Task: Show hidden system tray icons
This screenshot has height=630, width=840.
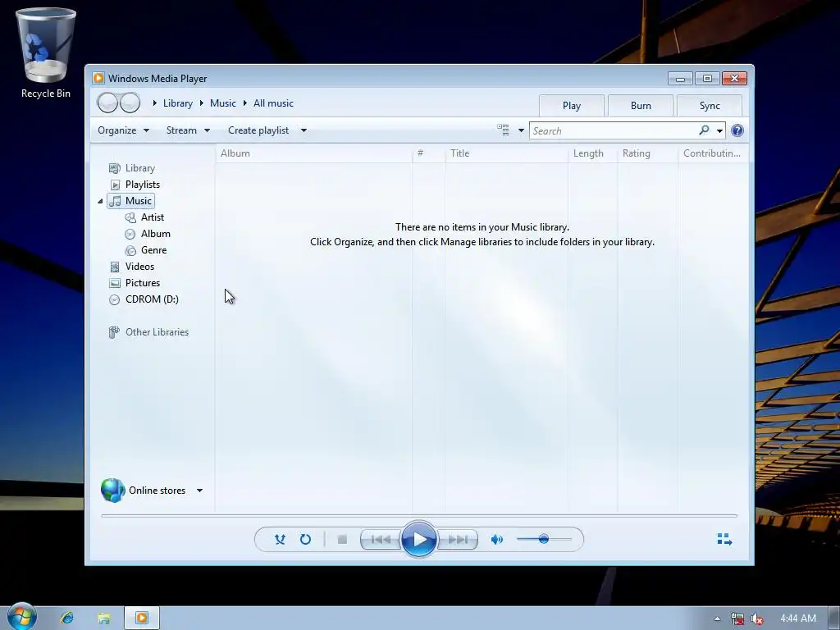Action: tap(717, 619)
